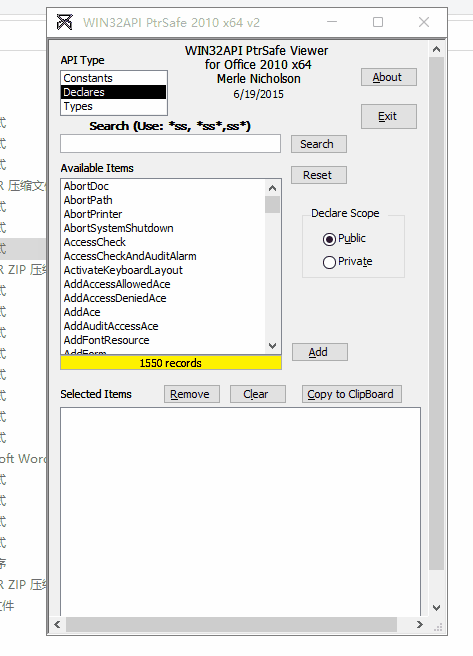Click the Search button
This screenshot has height=656, width=473.
(x=319, y=144)
